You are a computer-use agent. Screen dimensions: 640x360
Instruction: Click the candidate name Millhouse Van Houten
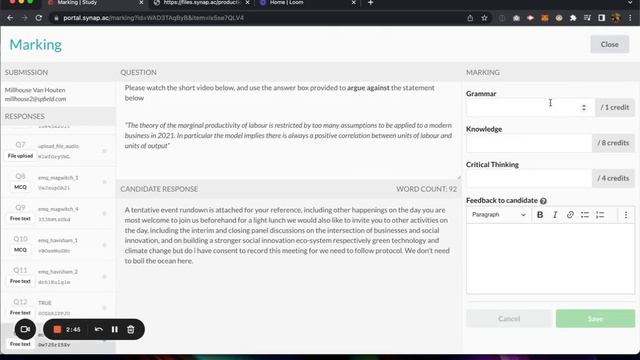pos(35,90)
